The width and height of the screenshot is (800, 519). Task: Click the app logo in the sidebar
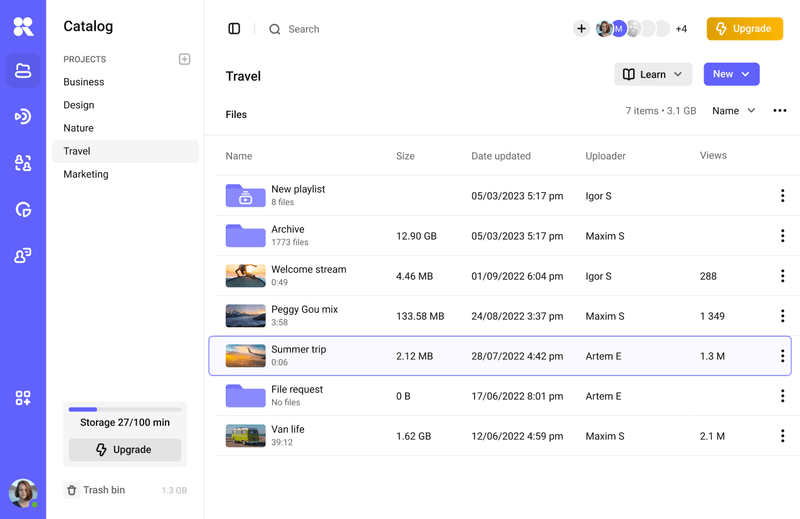(23, 26)
